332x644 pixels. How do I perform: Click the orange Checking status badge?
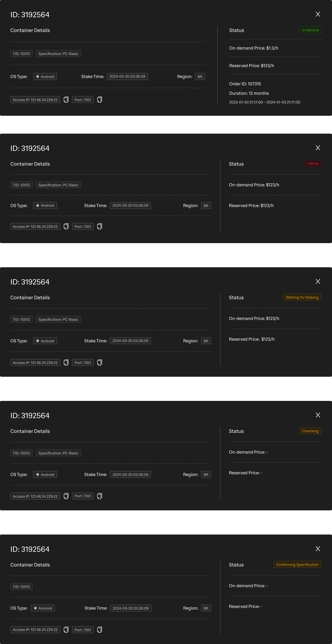pyautogui.click(x=310, y=431)
